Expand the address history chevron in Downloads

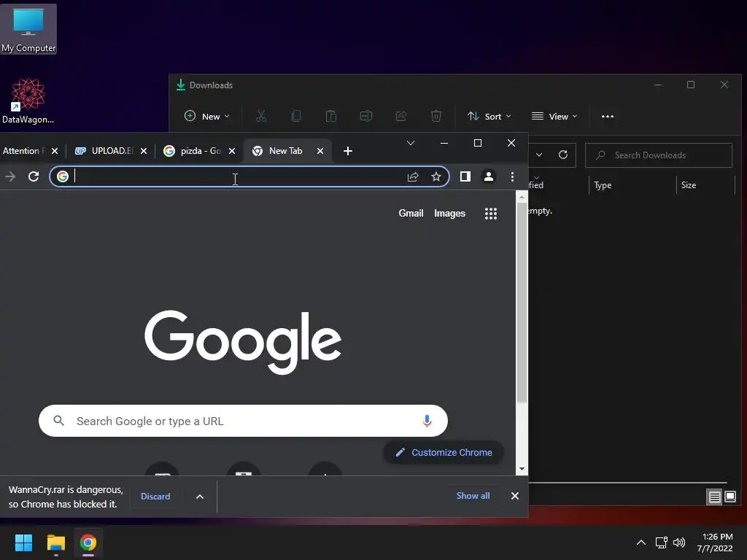(539, 155)
